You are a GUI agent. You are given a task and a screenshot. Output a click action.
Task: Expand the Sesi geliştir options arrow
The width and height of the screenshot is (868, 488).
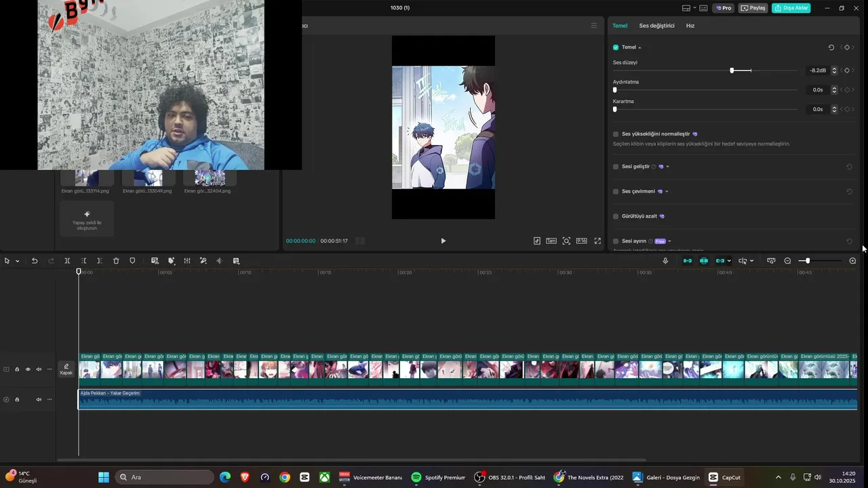click(x=667, y=167)
